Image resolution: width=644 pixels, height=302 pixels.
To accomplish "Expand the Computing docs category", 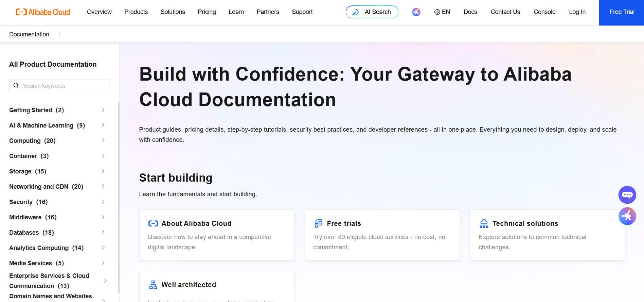I will 103,140.
